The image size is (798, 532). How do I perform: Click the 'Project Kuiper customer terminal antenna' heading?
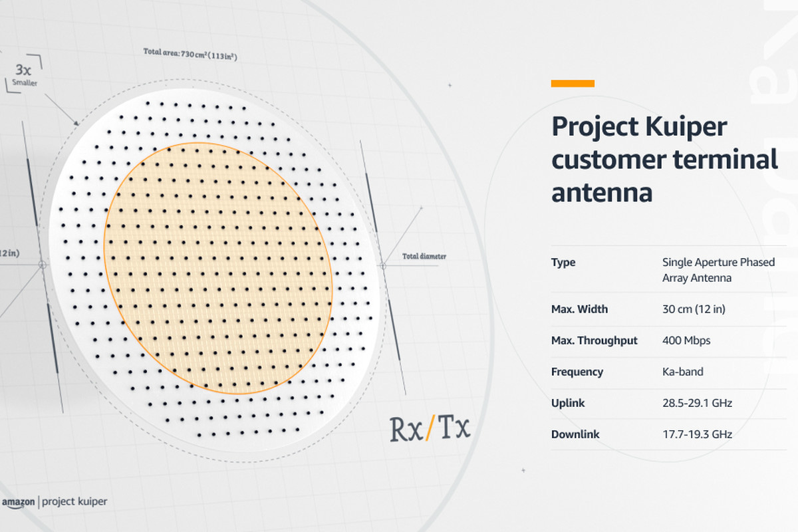pyautogui.click(x=664, y=160)
